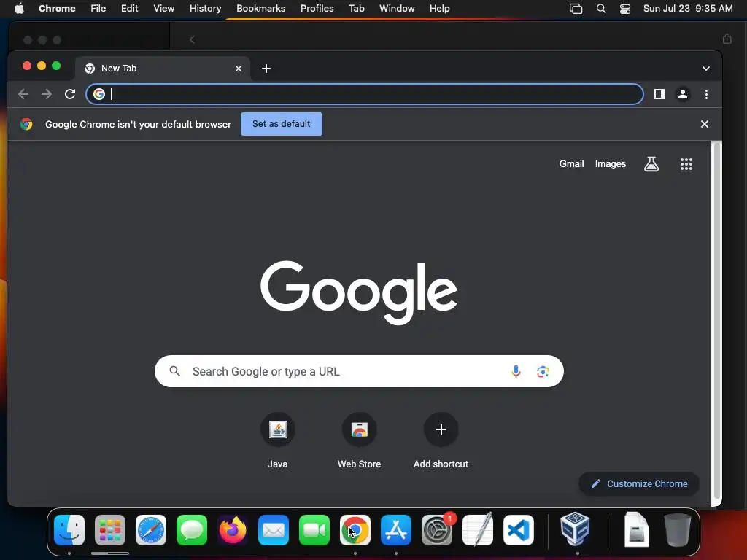747x560 pixels.
Task: Launch Safari from the Dock
Action: (x=151, y=530)
